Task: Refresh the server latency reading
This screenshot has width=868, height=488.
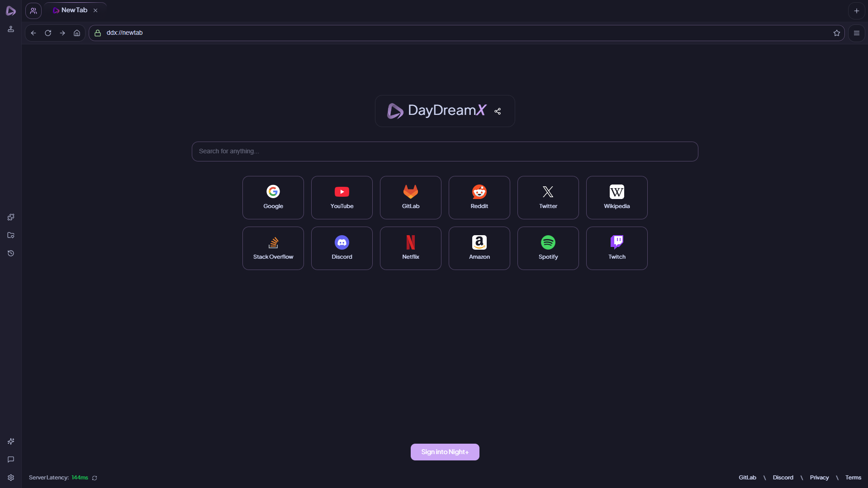Action: coord(94,478)
